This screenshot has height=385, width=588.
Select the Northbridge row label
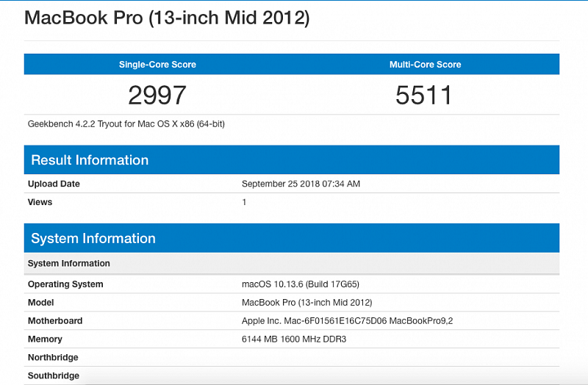(x=53, y=358)
